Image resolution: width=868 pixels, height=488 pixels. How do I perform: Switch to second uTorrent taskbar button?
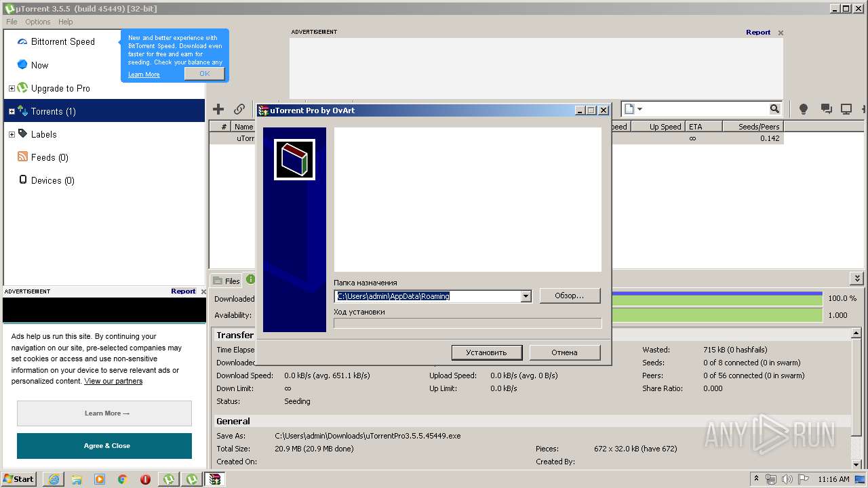(192, 479)
